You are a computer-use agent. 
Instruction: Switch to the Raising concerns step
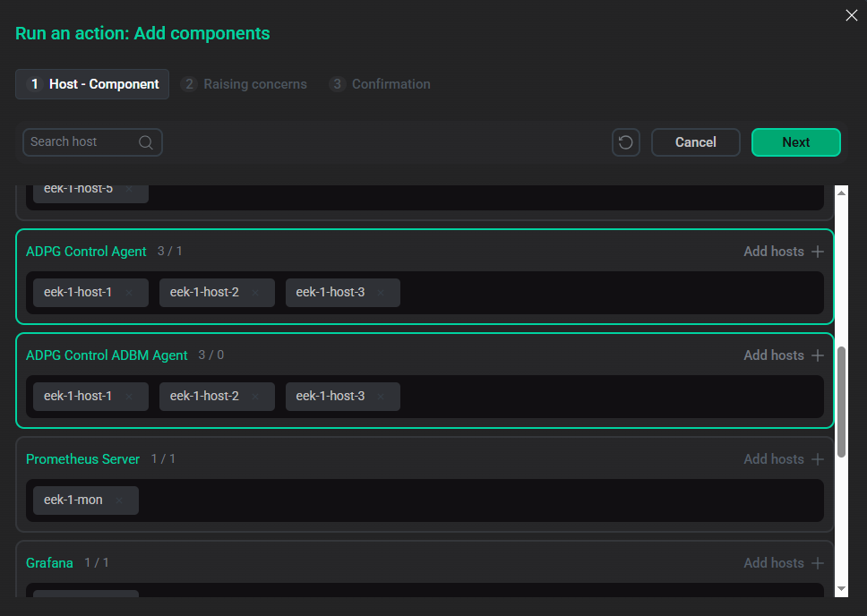point(245,83)
